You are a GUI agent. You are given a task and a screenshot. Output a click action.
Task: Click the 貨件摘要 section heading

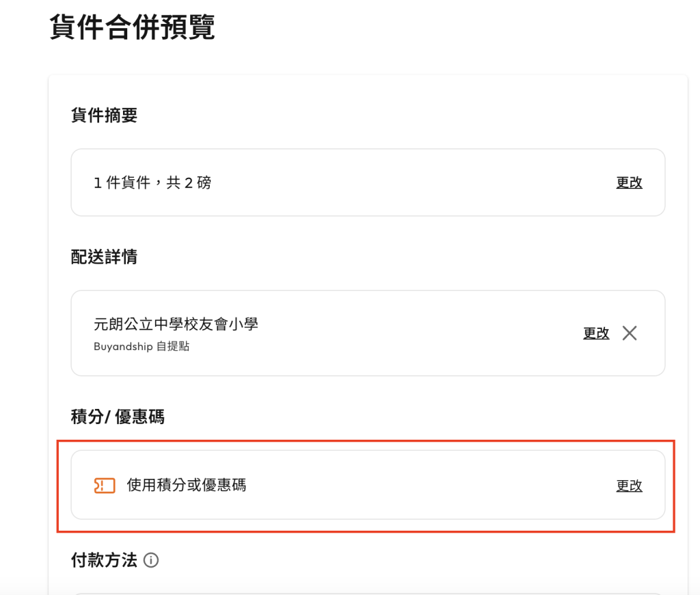(104, 116)
